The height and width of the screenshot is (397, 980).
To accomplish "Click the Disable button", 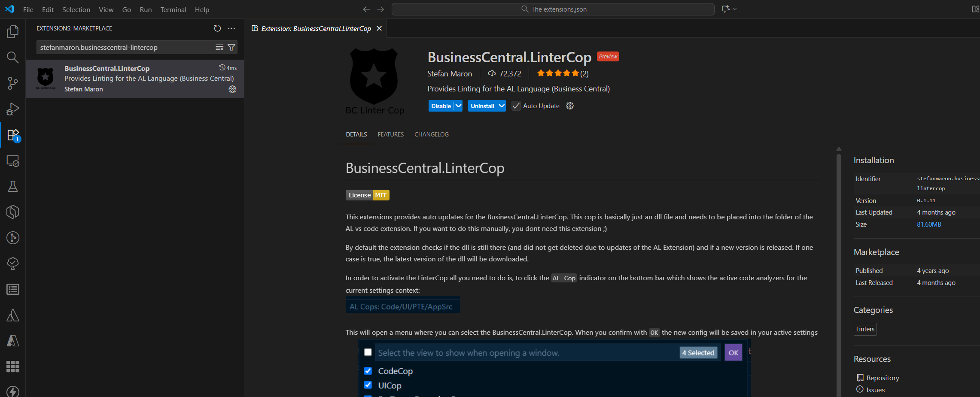I will (x=441, y=106).
